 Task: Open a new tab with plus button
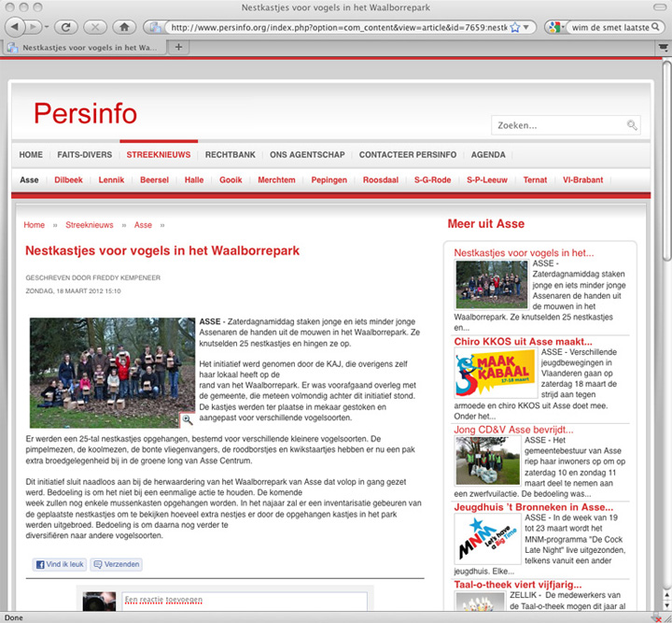coord(178,47)
